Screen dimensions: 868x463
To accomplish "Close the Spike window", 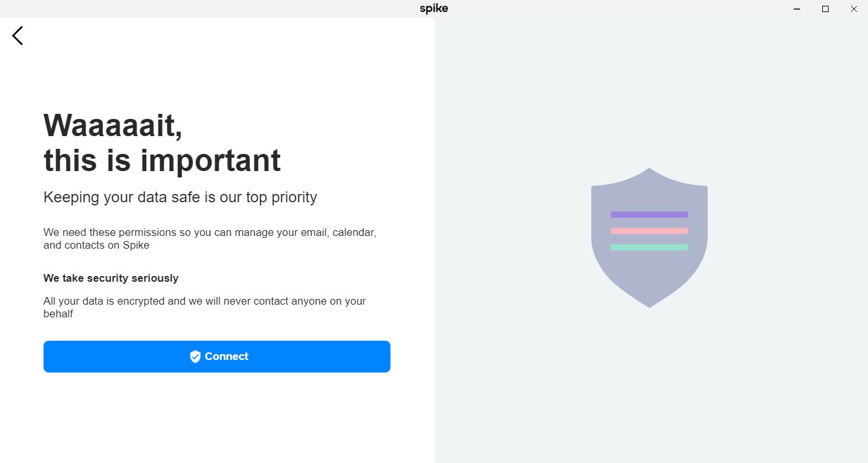I will point(854,9).
